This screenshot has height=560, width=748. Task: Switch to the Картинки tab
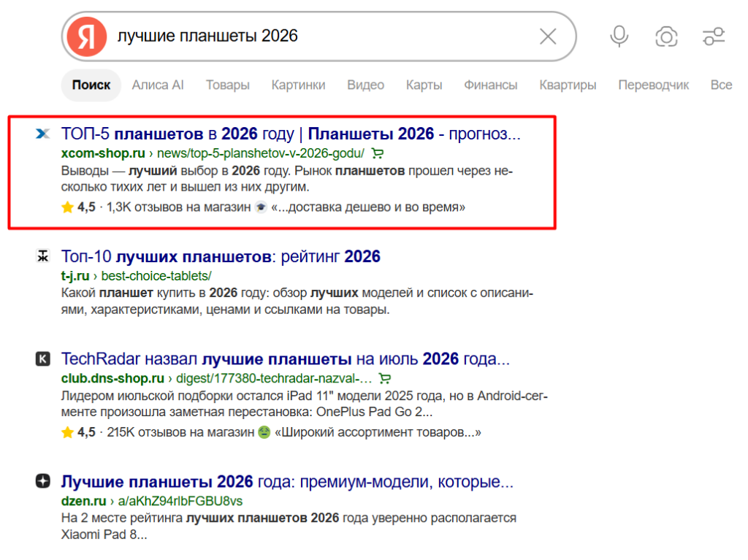coord(298,85)
